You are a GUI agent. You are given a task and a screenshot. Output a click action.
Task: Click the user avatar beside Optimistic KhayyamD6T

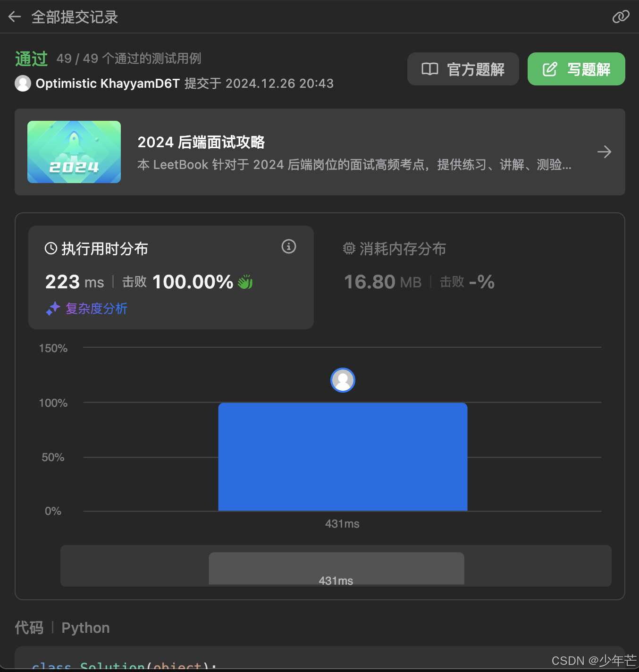click(23, 84)
